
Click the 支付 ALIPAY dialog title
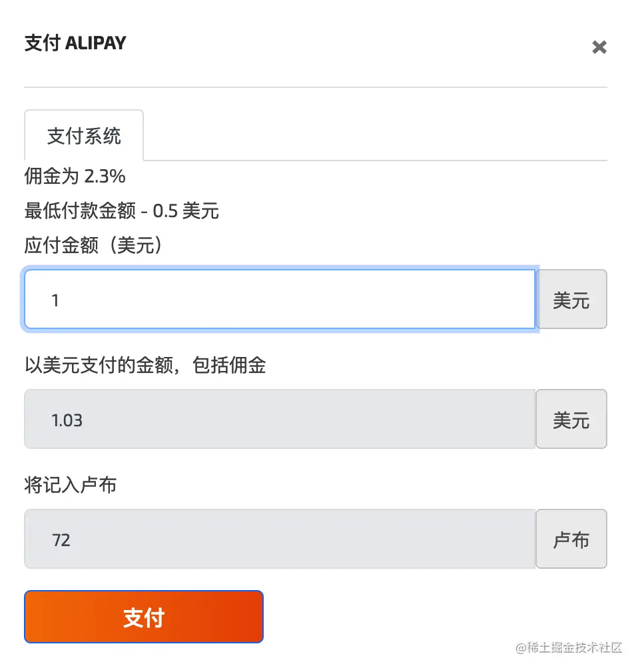[x=75, y=43]
